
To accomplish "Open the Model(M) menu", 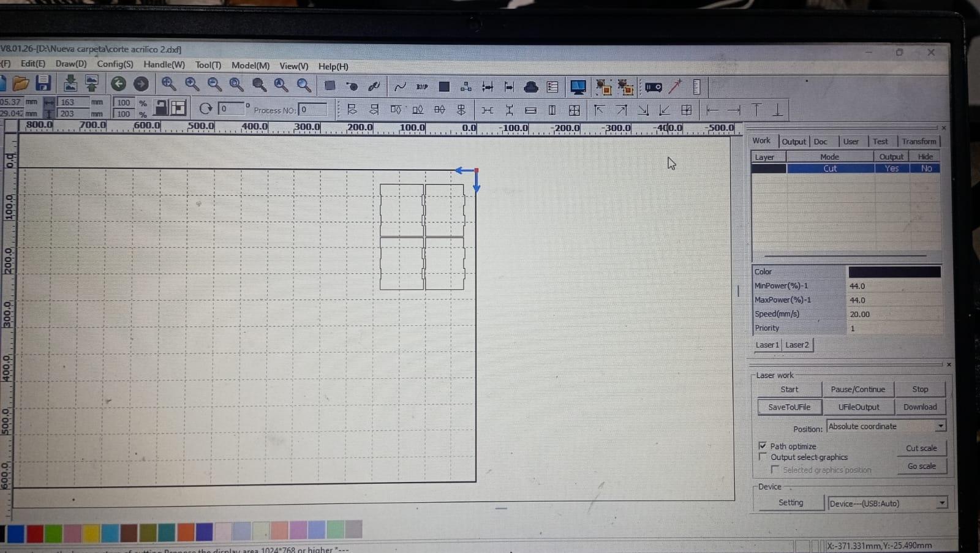I will 251,66.
